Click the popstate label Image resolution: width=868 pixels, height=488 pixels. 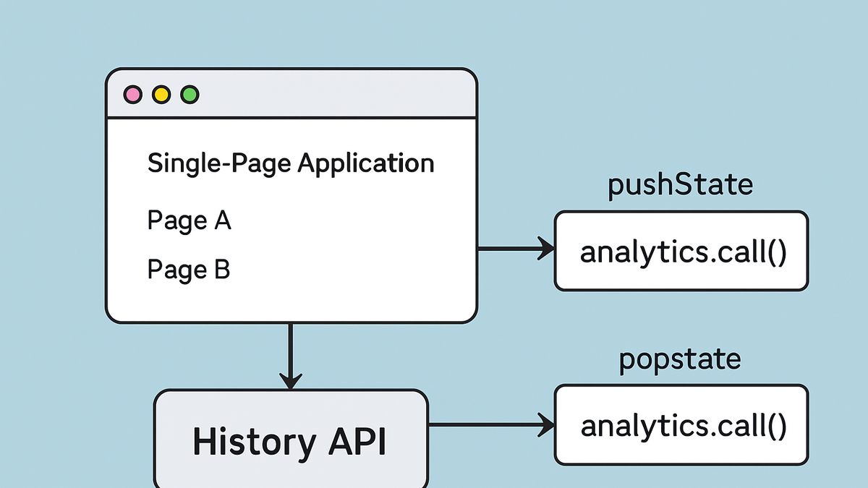pyautogui.click(x=680, y=359)
